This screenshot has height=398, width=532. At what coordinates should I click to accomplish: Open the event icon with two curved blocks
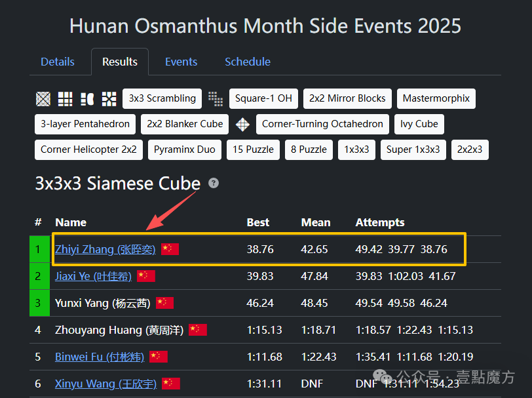click(x=87, y=99)
